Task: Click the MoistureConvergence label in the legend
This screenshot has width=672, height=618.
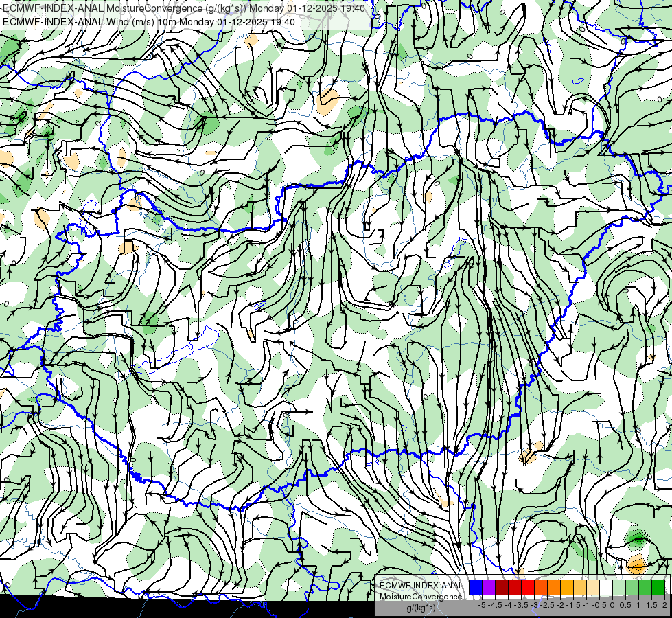Action: point(421,597)
